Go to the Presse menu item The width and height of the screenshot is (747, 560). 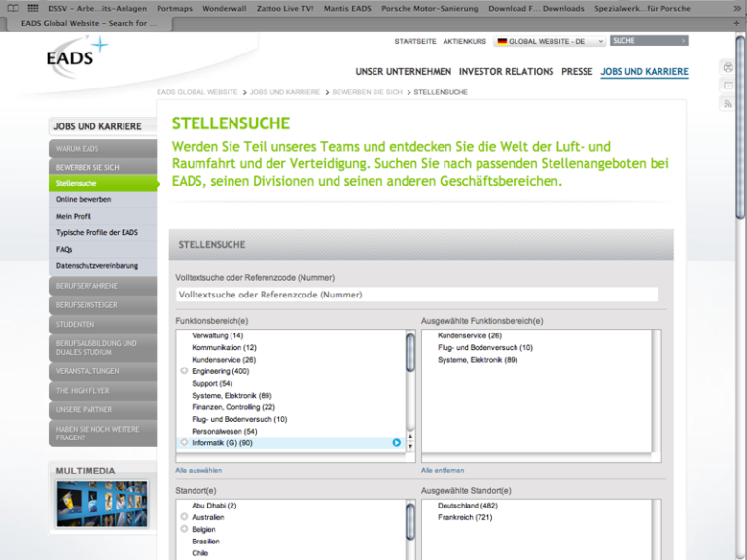tap(577, 72)
